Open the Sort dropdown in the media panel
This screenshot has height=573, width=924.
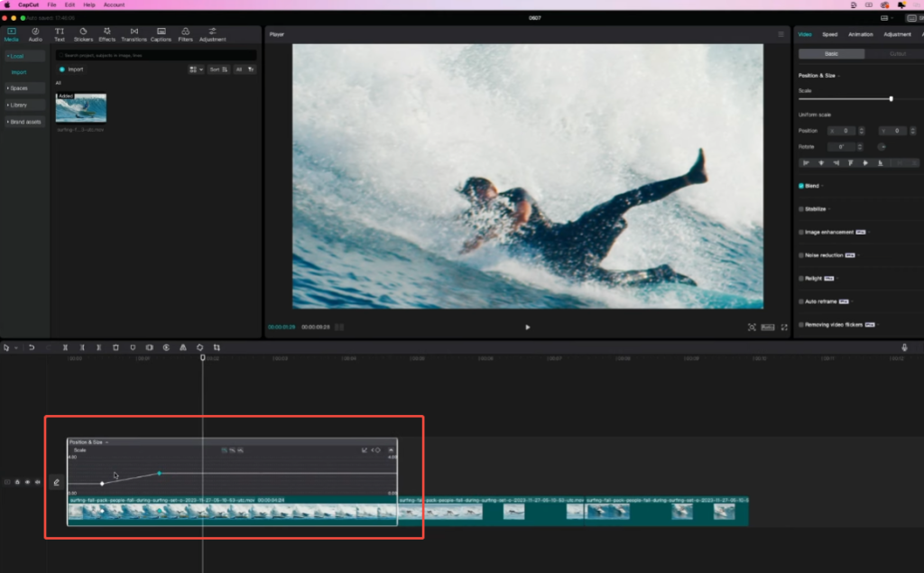[217, 69]
